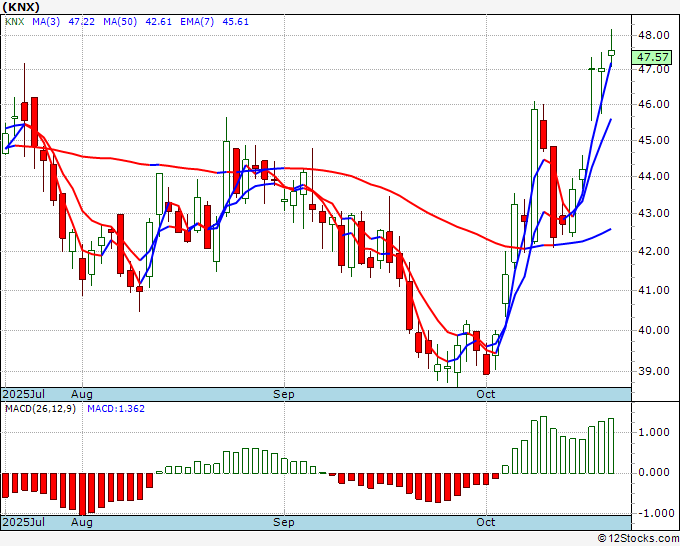Click the 41.00 price axis label
Image resolution: width=680 pixels, height=546 pixels.
pyautogui.click(x=654, y=290)
